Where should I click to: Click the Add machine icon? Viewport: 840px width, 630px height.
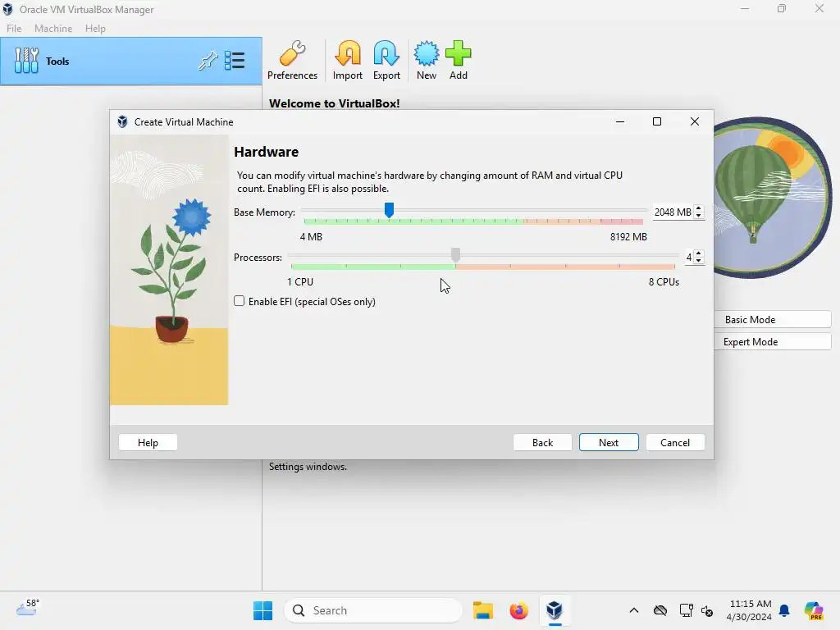coord(458,60)
